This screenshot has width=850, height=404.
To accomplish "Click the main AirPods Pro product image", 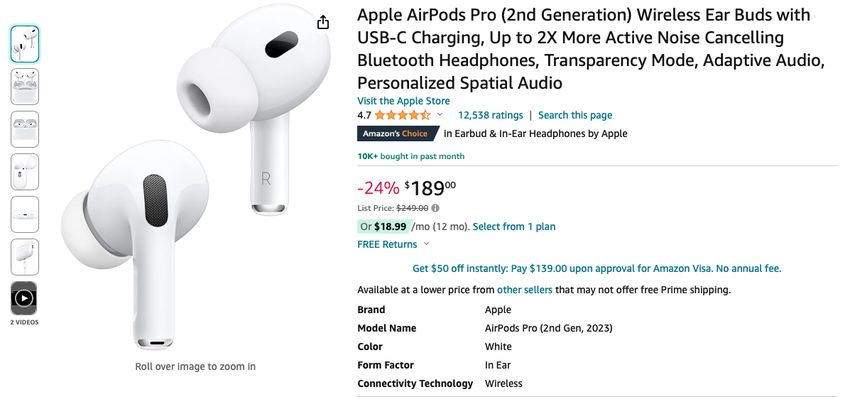I will pyautogui.click(x=195, y=180).
